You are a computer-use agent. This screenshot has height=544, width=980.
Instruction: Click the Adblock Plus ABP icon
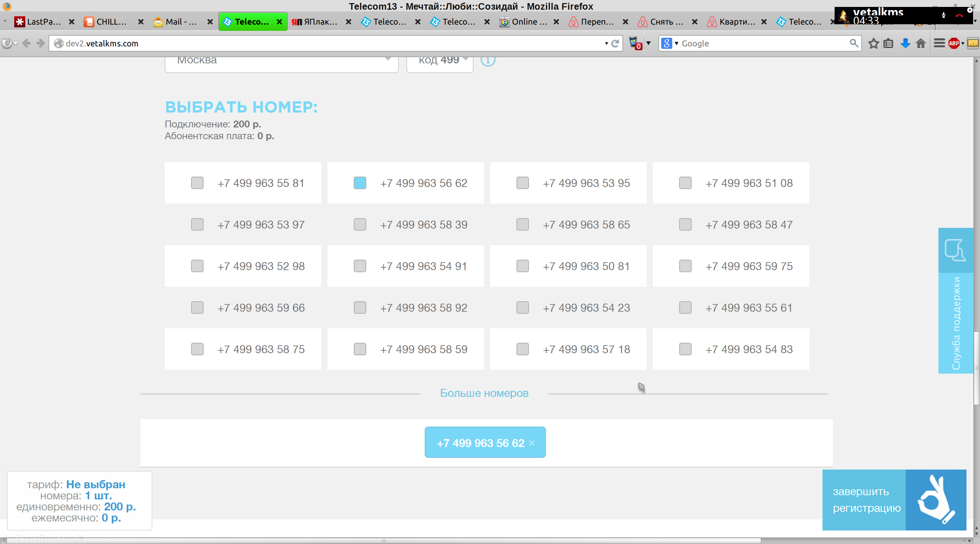954,43
